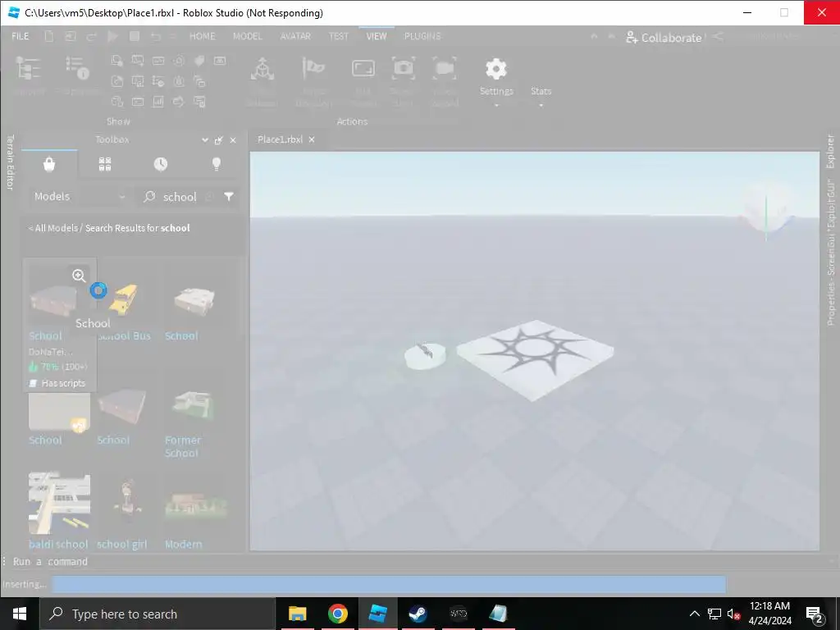Click the Former School asset title
This screenshot has width=840, height=630.
(x=183, y=447)
